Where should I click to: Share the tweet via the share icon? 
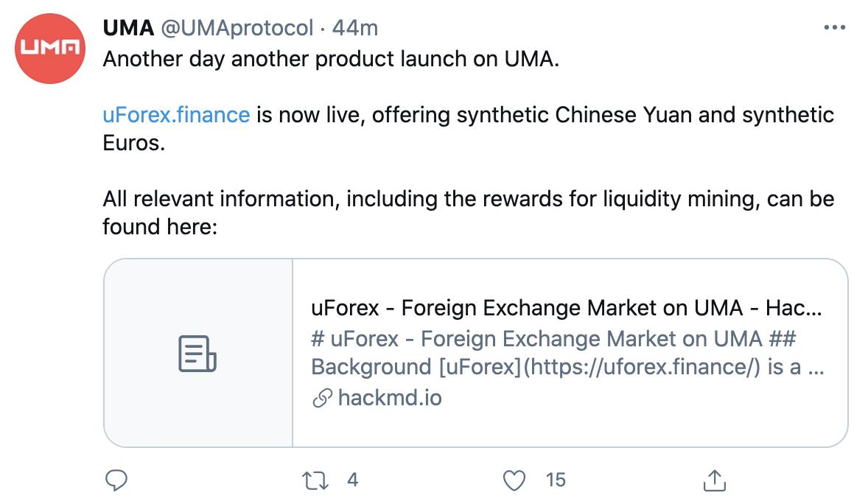714,480
